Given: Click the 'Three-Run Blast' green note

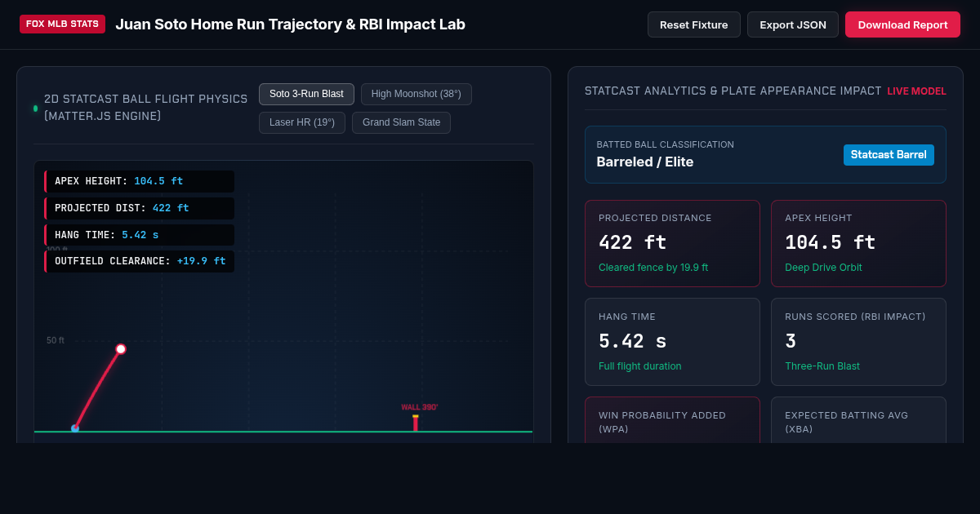Looking at the screenshot, I should pos(822,366).
